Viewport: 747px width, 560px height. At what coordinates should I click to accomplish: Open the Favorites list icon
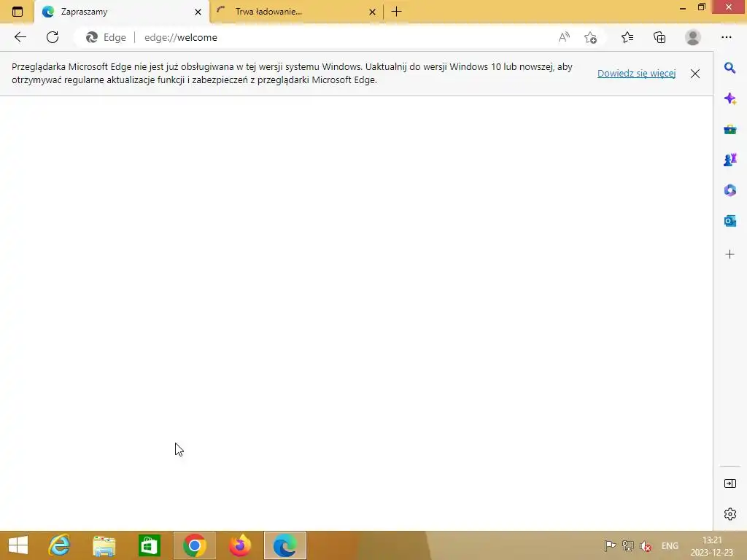click(627, 37)
